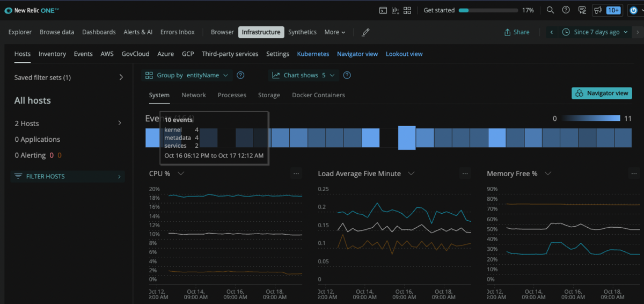
Task: Switch to the Events tab
Action: click(x=83, y=54)
